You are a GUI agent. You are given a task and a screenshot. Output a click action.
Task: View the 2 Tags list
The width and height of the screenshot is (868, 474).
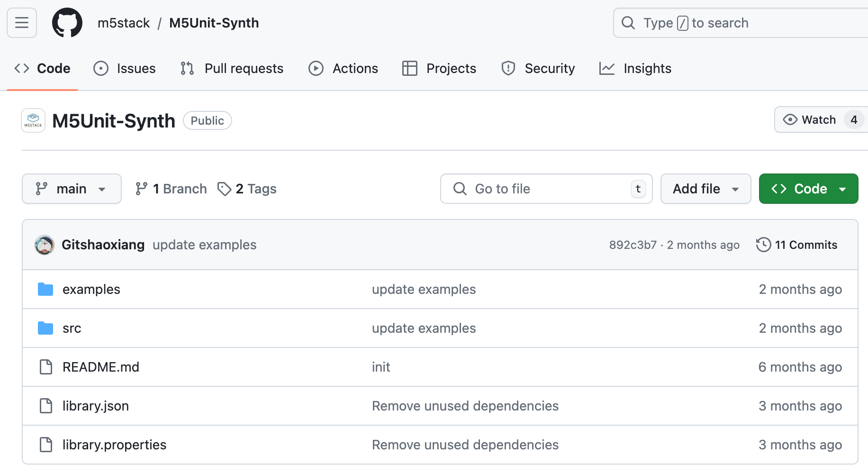click(247, 189)
